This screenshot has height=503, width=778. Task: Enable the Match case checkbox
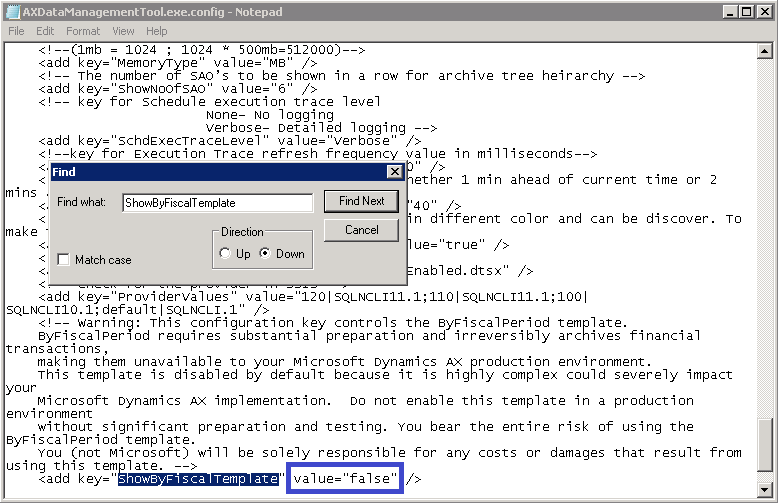(x=65, y=260)
